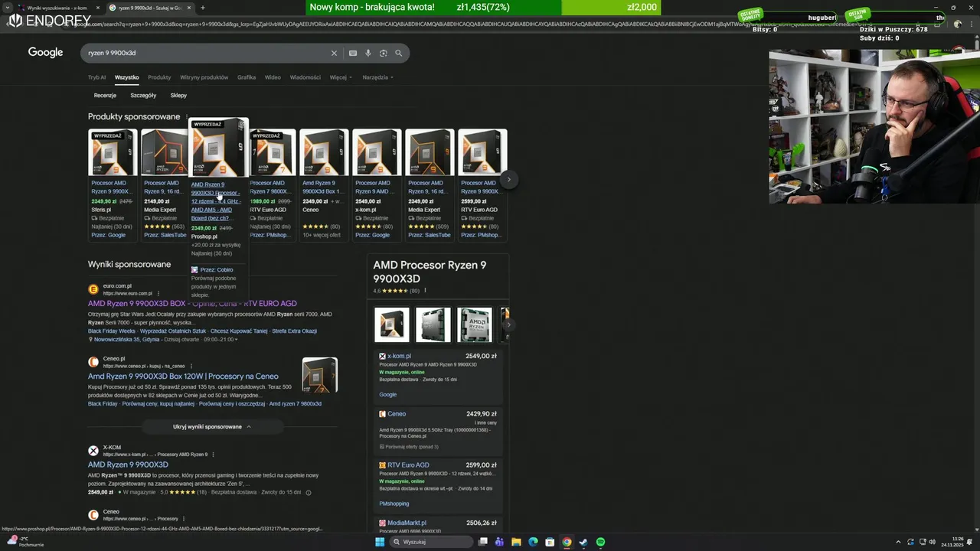Image resolution: width=980 pixels, height=551 pixels.
Task: Open x-kom.pl 2549,00 zł offer in panel
Action: tap(438, 376)
